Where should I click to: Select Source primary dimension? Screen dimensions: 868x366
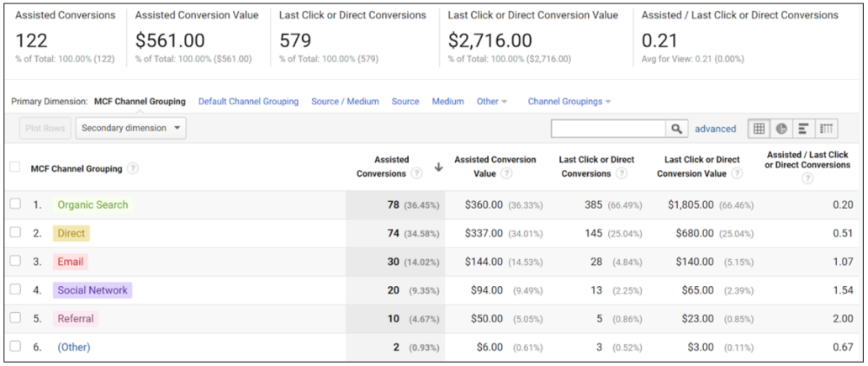(405, 101)
